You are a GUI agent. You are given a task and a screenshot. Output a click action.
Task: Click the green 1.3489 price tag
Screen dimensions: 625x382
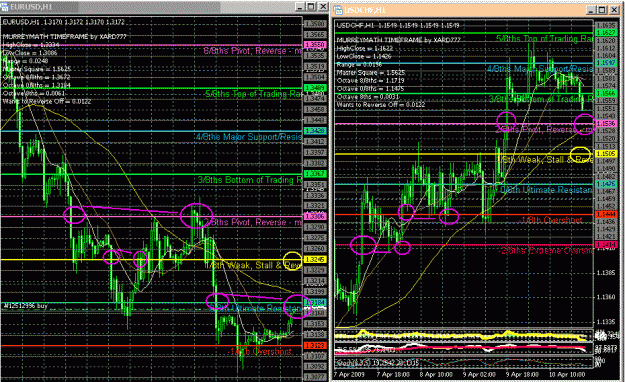point(315,88)
